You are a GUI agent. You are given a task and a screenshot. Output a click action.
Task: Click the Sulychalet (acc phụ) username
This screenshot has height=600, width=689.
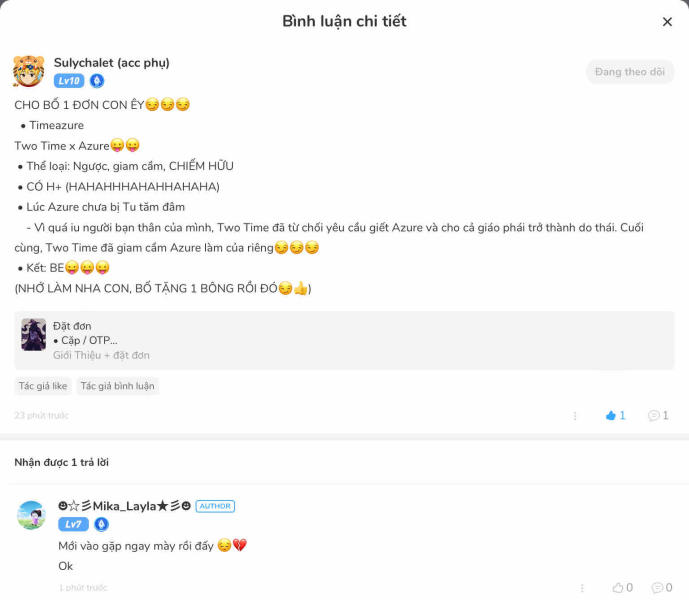(x=111, y=62)
